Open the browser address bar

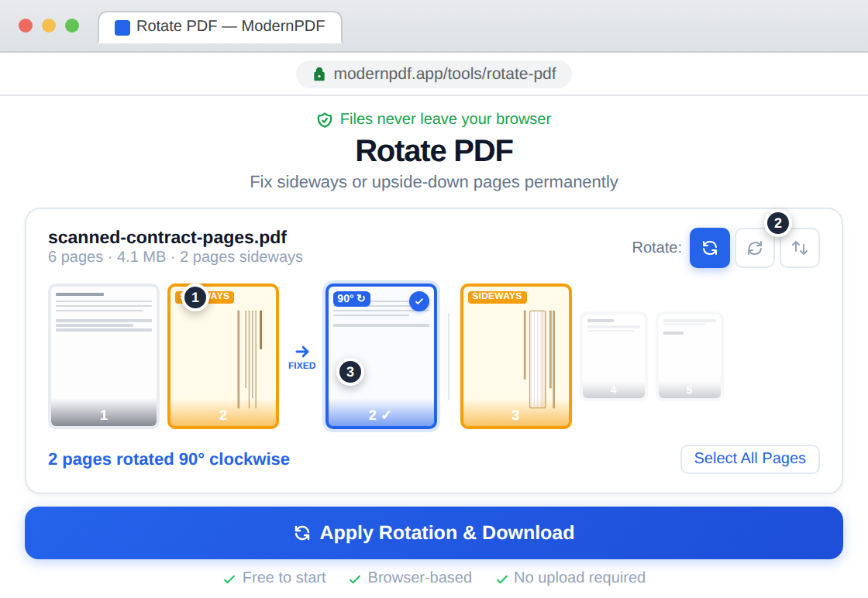(x=433, y=74)
